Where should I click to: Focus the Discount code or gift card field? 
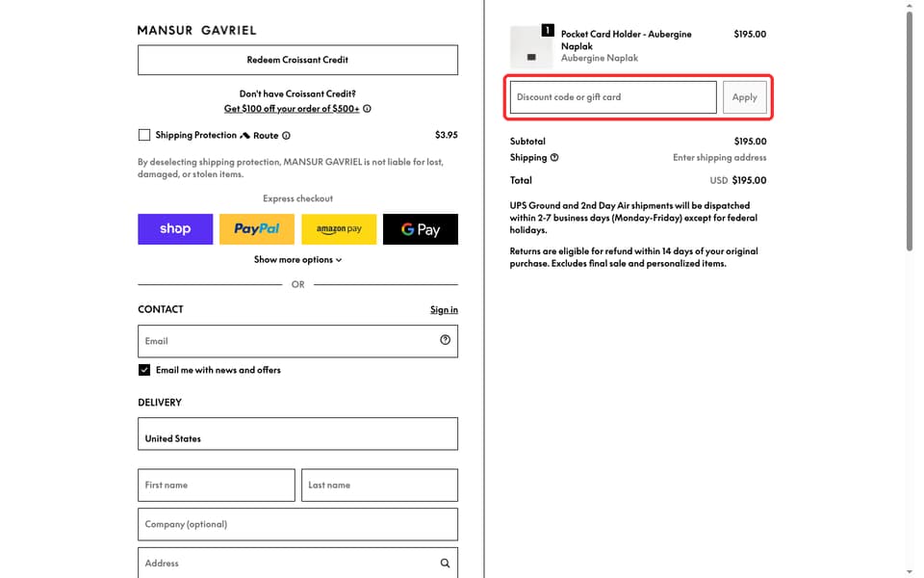tap(613, 97)
